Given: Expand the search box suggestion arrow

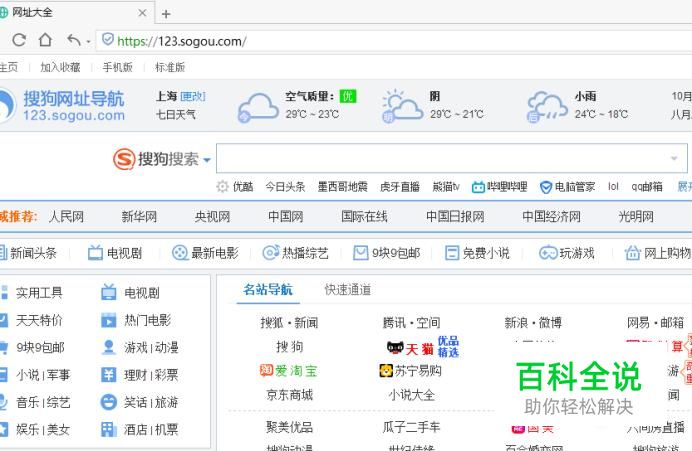Looking at the screenshot, I should 674,158.
